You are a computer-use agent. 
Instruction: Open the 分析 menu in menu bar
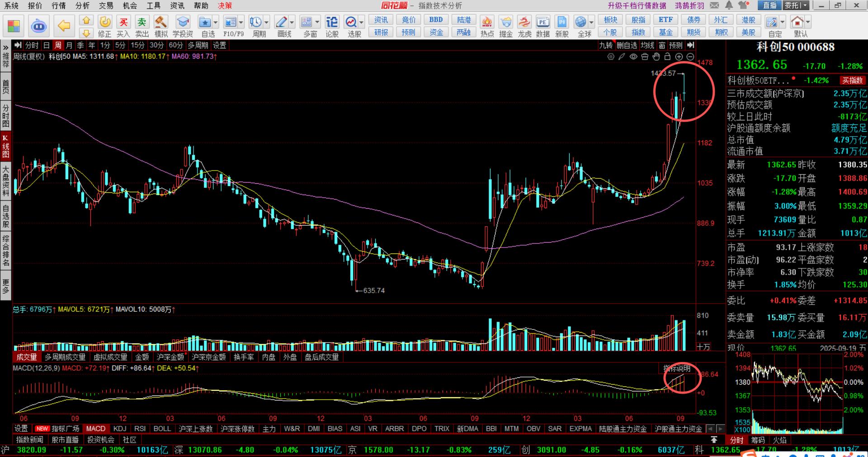coord(82,5)
